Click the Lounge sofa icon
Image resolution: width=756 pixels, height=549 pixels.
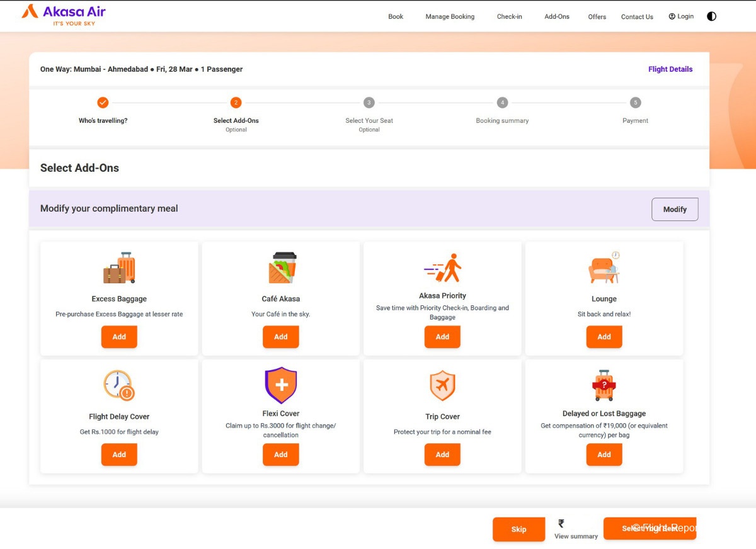(604, 268)
